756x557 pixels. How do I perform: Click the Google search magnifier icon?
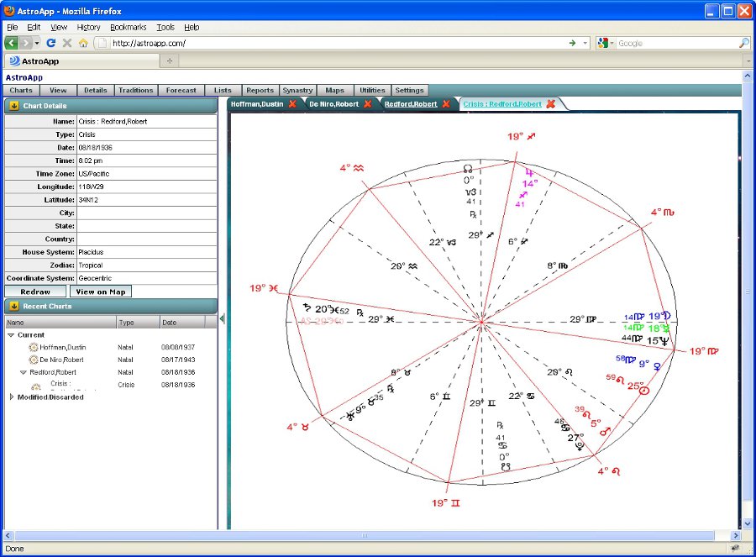(x=743, y=43)
